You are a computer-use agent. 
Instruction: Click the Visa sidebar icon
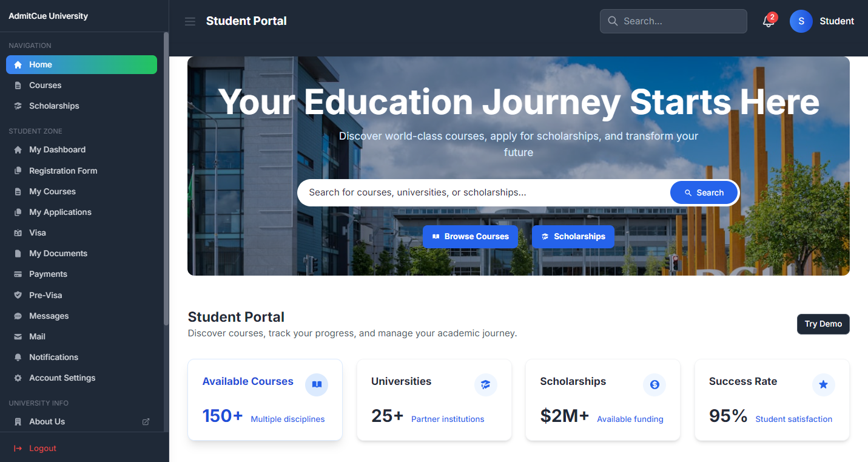tap(18, 233)
